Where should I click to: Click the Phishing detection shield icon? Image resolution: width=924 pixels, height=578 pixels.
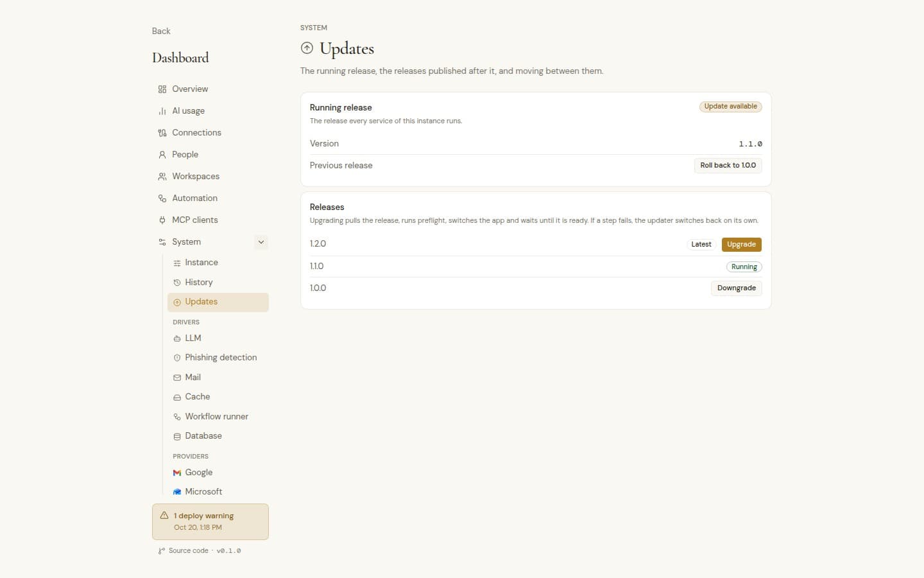coord(177,358)
